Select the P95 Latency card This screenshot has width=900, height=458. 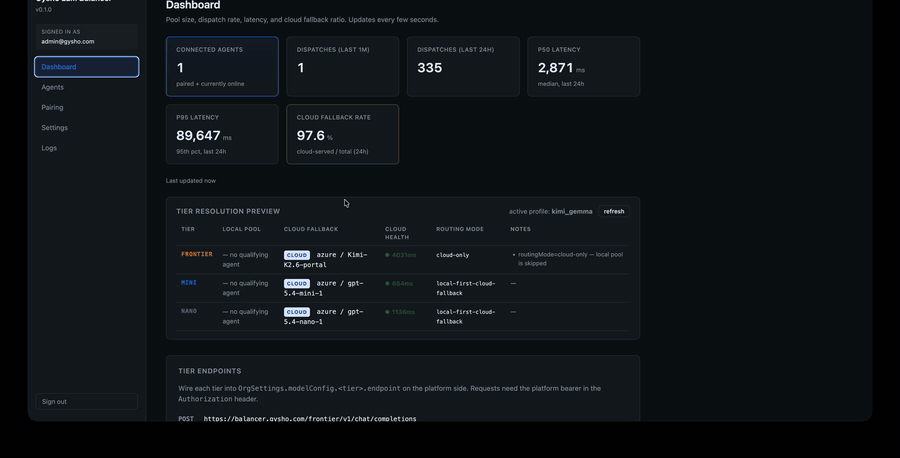pos(222,134)
